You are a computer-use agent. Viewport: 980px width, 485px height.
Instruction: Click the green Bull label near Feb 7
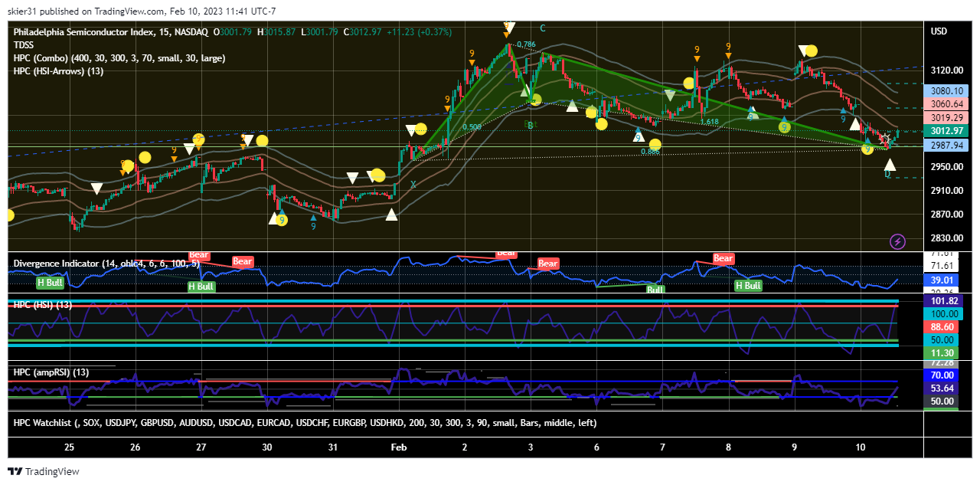(x=655, y=290)
